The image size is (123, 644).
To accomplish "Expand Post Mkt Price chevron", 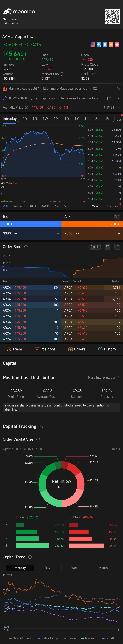I will (x=119, y=108).
